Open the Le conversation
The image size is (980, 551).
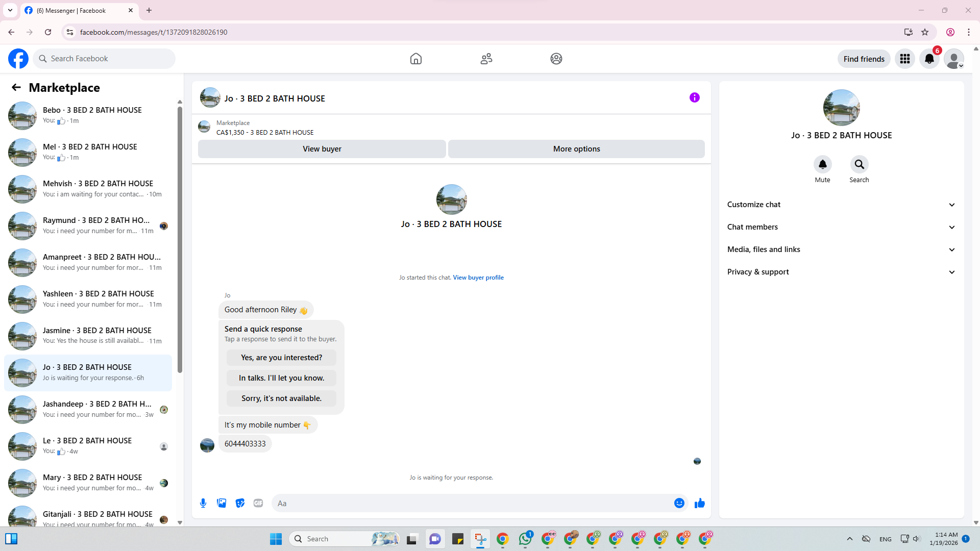click(88, 446)
